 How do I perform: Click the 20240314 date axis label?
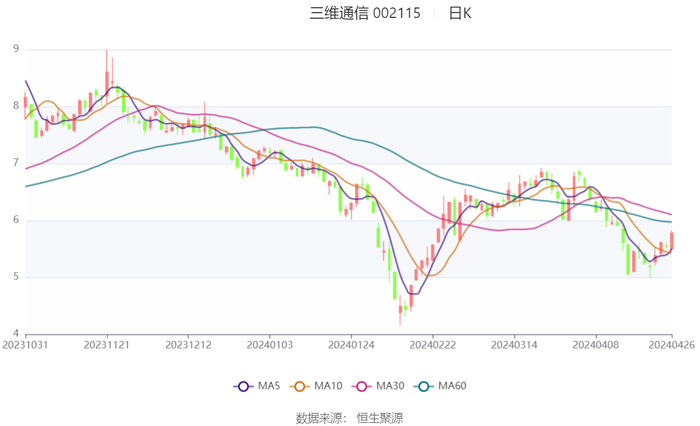pyautogui.click(x=513, y=344)
